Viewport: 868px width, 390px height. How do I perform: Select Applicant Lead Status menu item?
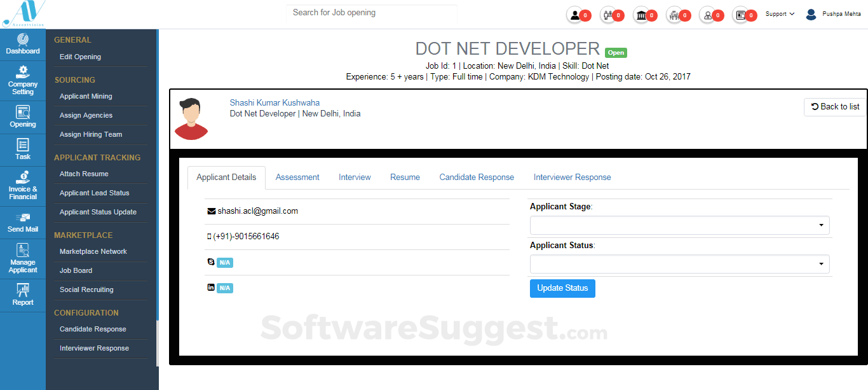click(94, 193)
